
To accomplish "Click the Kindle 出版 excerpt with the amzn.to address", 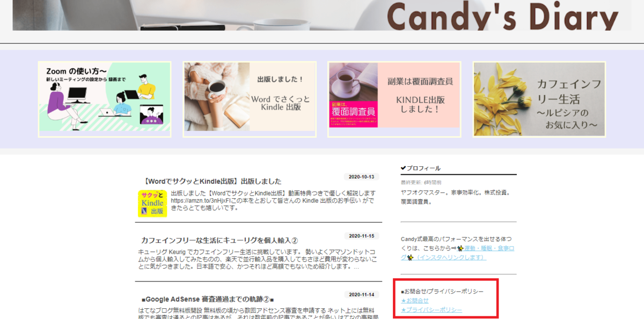I will click(273, 201).
